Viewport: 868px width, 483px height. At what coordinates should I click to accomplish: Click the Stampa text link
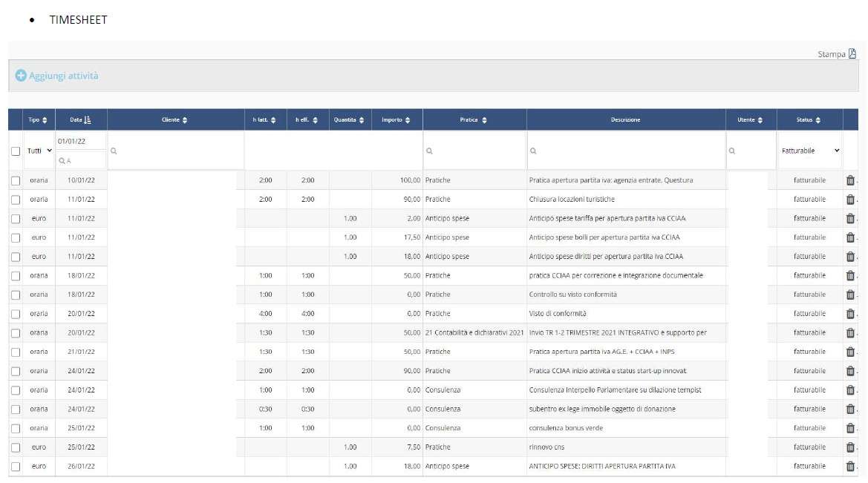pyautogui.click(x=831, y=54)
